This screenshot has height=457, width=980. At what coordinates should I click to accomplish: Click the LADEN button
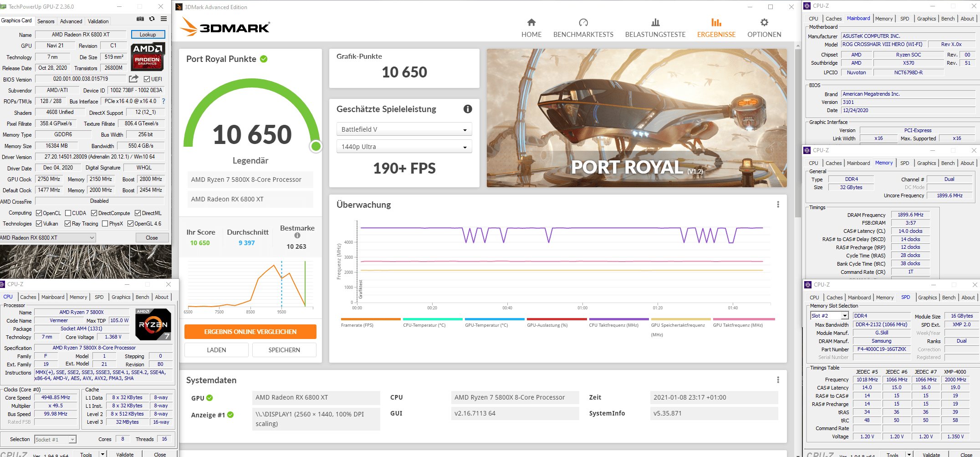(216, 350)
